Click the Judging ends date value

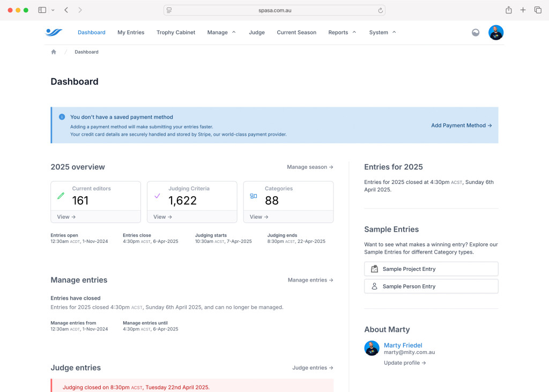tap(296, 241)
